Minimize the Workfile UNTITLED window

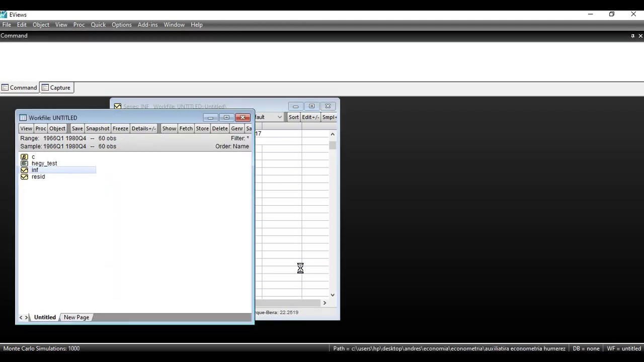[x=210, y=118]
